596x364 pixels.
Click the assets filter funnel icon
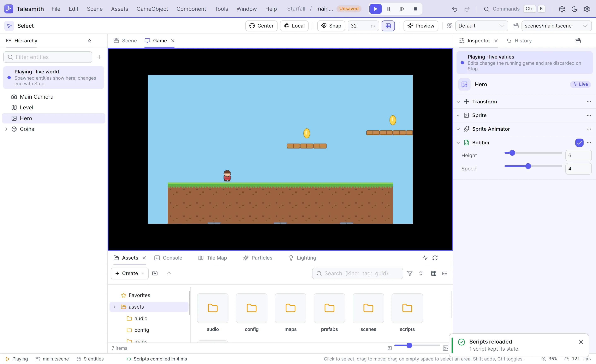tap(410, 273)
